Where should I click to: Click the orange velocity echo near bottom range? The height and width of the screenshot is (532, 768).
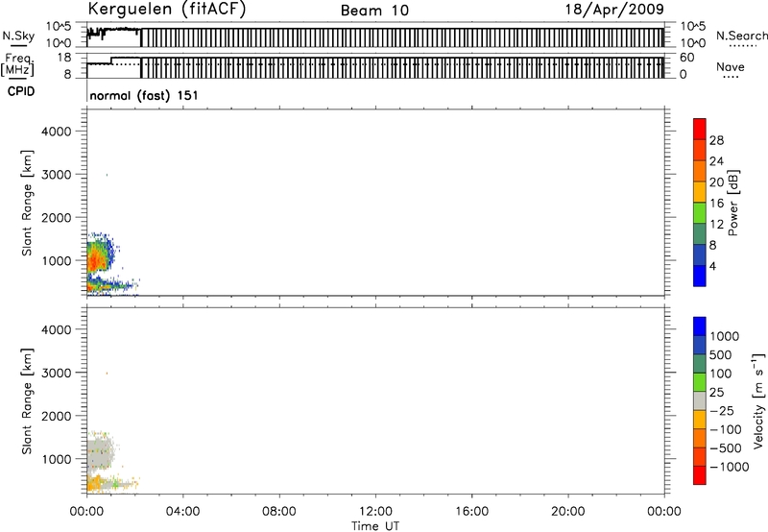coord(96,484)
